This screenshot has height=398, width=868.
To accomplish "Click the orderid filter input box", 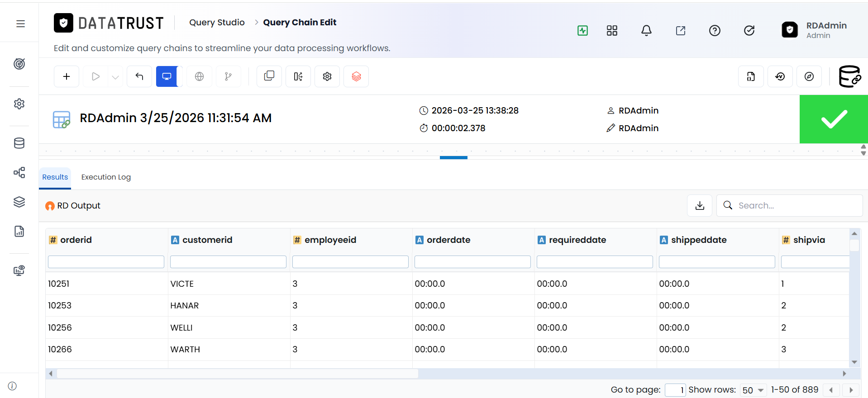I will (x=106, y=262).
